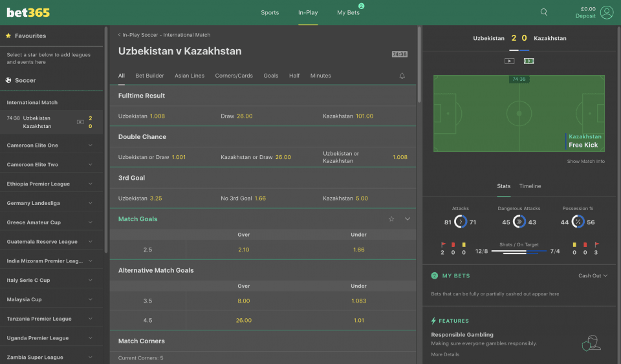Expand Guatemala Reserve League

coord(52,242)
